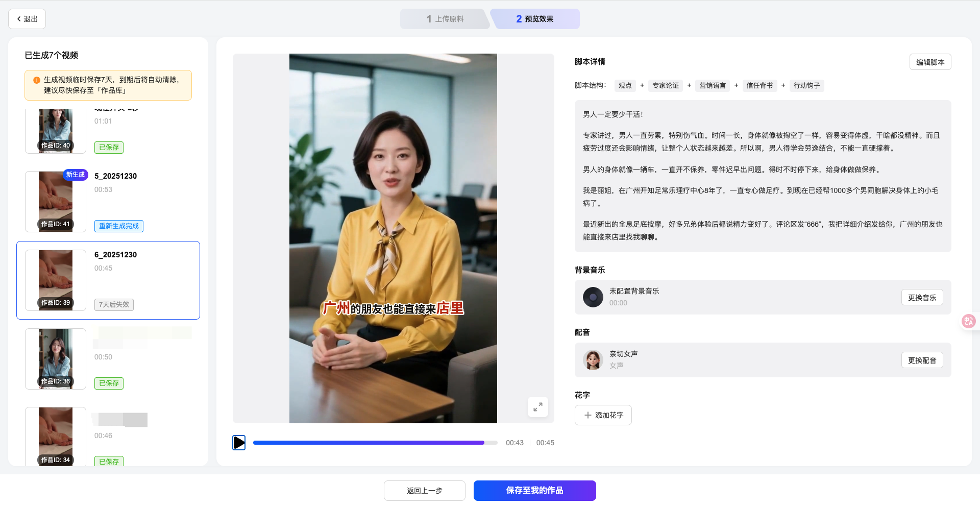Click the 退出 back button
Image resolution: width=980 pixels, height=507 pixels.
point(27,19)
